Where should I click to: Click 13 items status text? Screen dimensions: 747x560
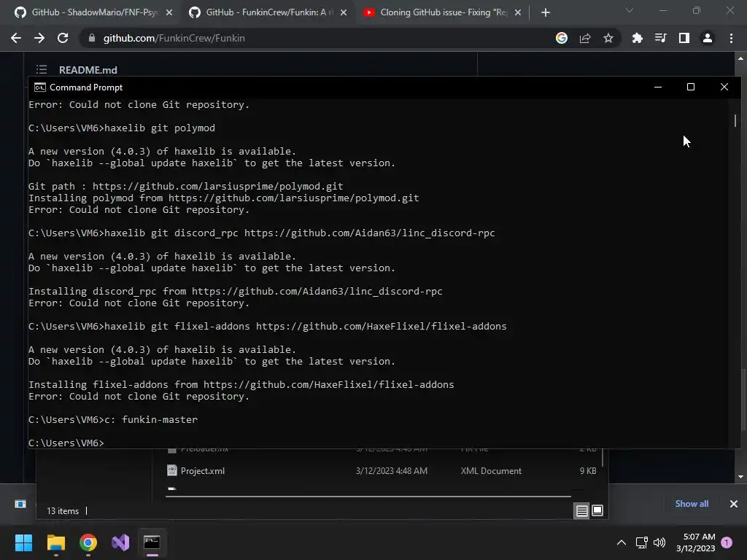pos(63,511)
